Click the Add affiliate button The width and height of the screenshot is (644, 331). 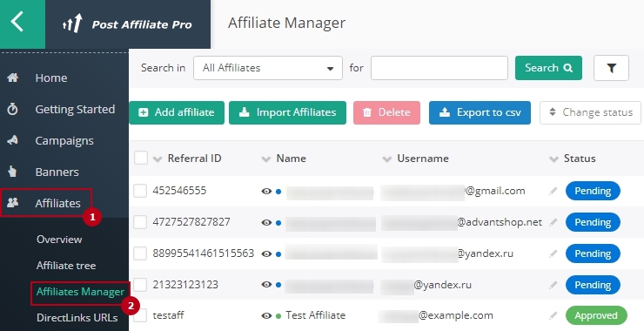[x=177, y=112]
